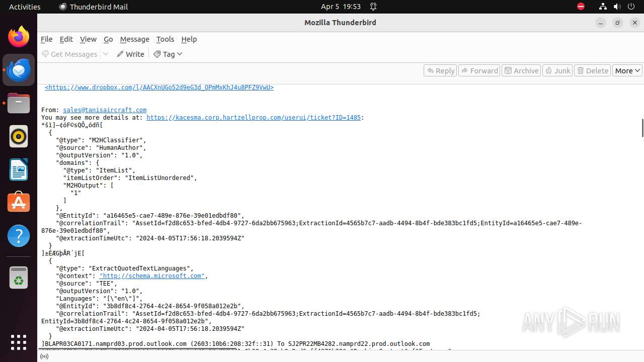Image resolution: width=644 pixels, height=362 pixels.
Task: Show Applications grid button
Action: [19, 342]
